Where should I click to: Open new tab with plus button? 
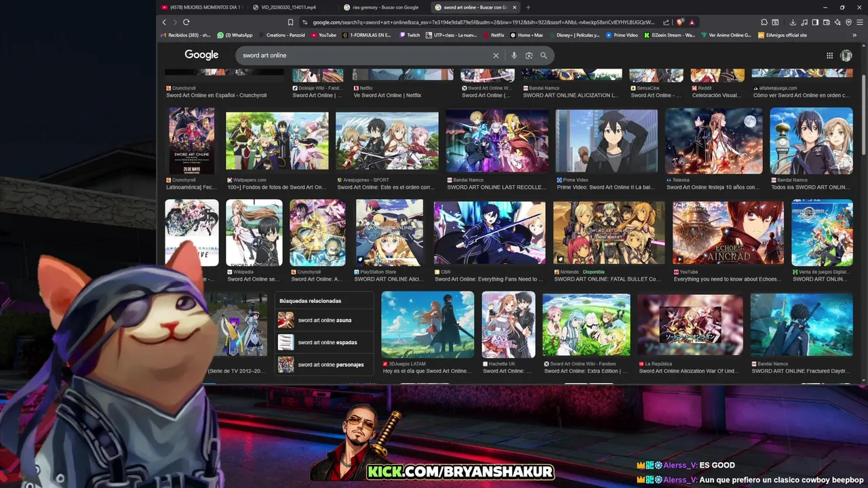click(x=528, y=7)
